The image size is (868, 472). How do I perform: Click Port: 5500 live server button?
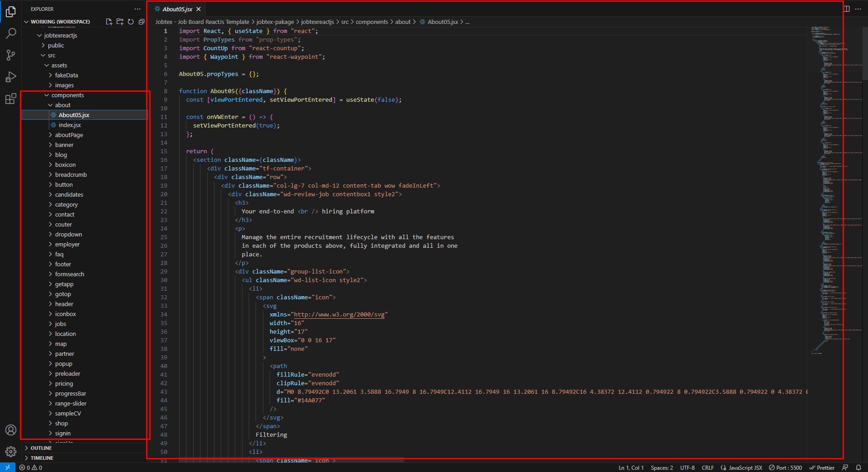[x=786, y=468]
